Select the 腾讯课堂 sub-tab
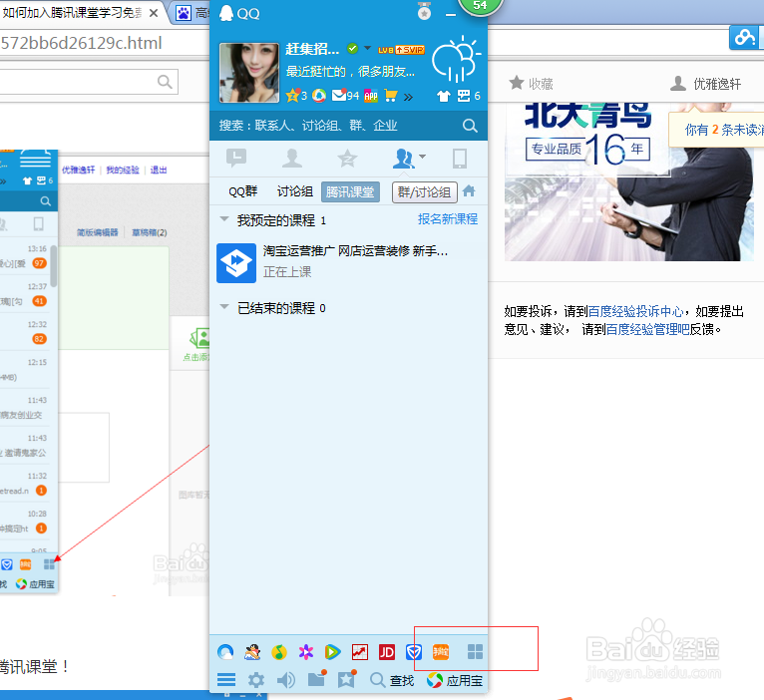 tap(350, 191)
